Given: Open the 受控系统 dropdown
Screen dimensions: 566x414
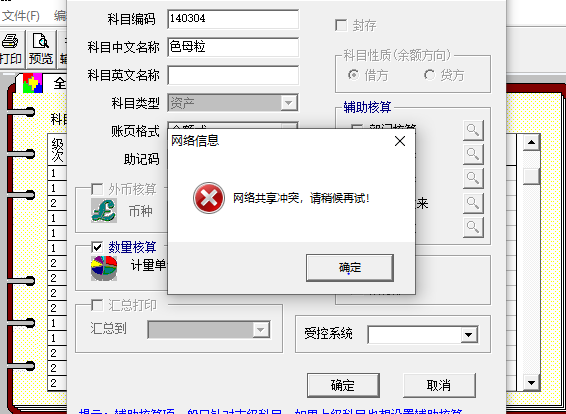Looking at the screenshot, I should [469, 335].
